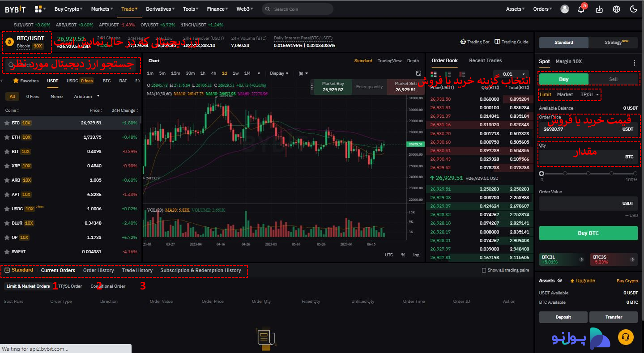The image size is (644, 353).
Task: Select the USDC coin list tab
Action: (80, 81)
